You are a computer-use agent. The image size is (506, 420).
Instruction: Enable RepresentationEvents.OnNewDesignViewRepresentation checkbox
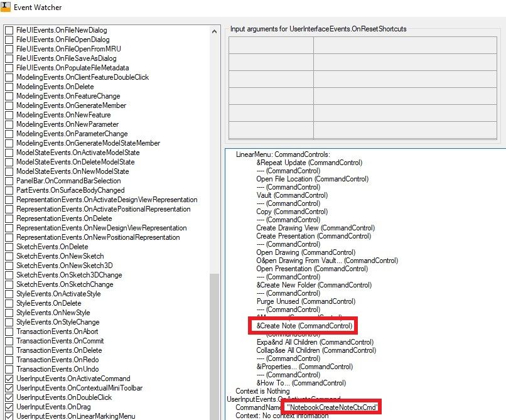pyautogui.click(x=9, y=228)
